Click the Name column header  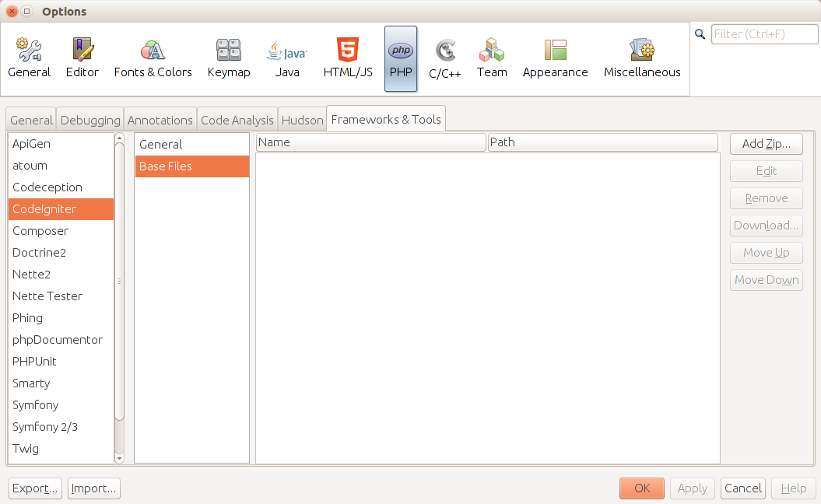(370, 142)
